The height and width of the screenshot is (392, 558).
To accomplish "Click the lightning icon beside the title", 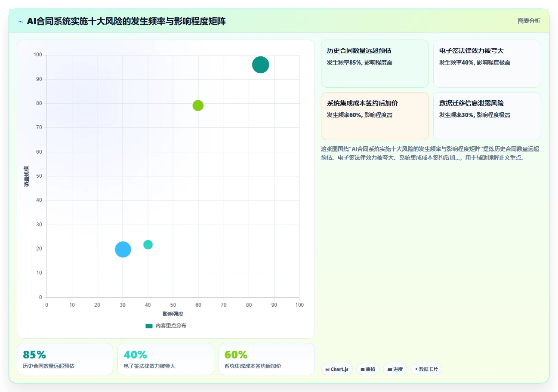I will [x=20, y=22].
